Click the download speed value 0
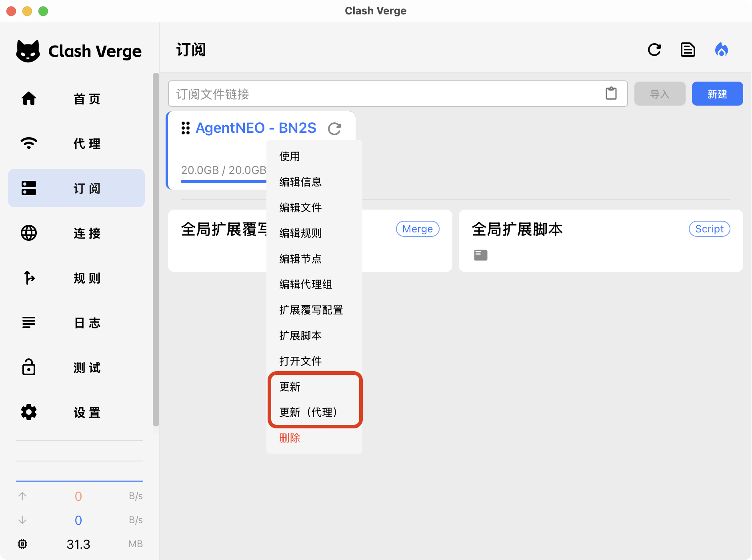 coord(78,520)
